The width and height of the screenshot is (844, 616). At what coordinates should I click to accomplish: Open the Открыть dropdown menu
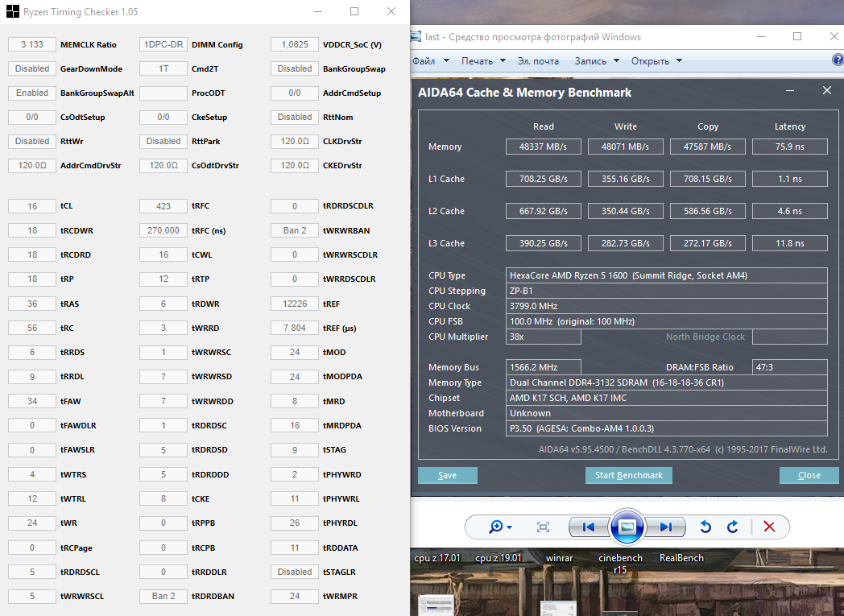tap(656, 60)
